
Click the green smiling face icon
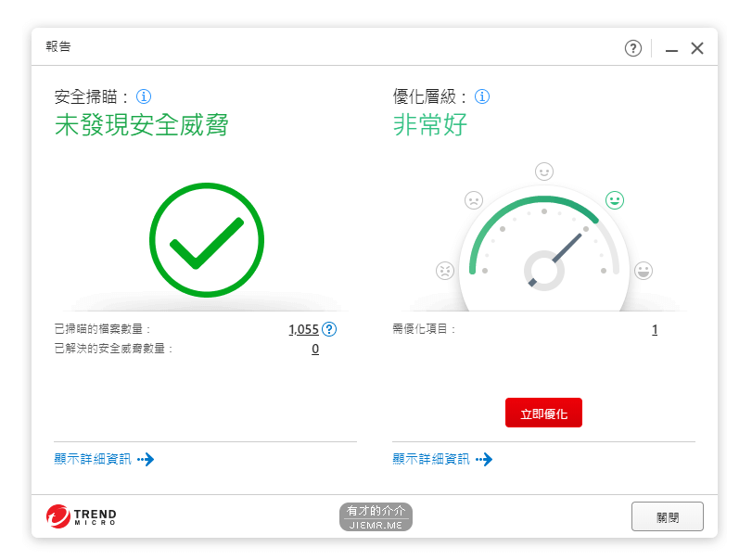(615, 199)
